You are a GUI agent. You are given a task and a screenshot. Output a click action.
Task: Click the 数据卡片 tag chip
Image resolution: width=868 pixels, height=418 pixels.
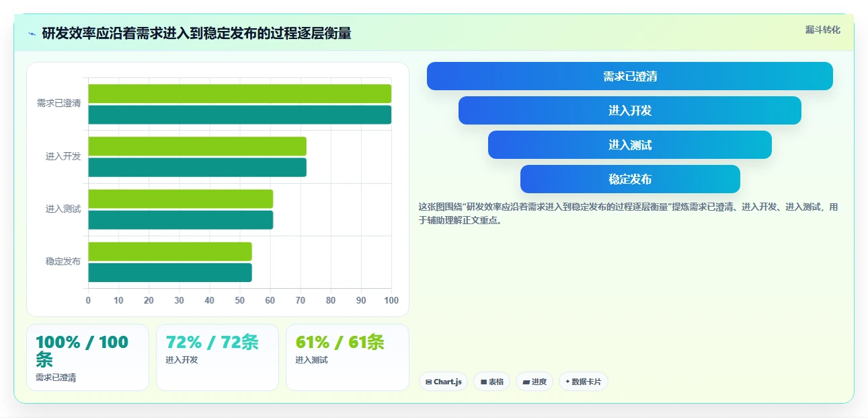coord(583,382)
